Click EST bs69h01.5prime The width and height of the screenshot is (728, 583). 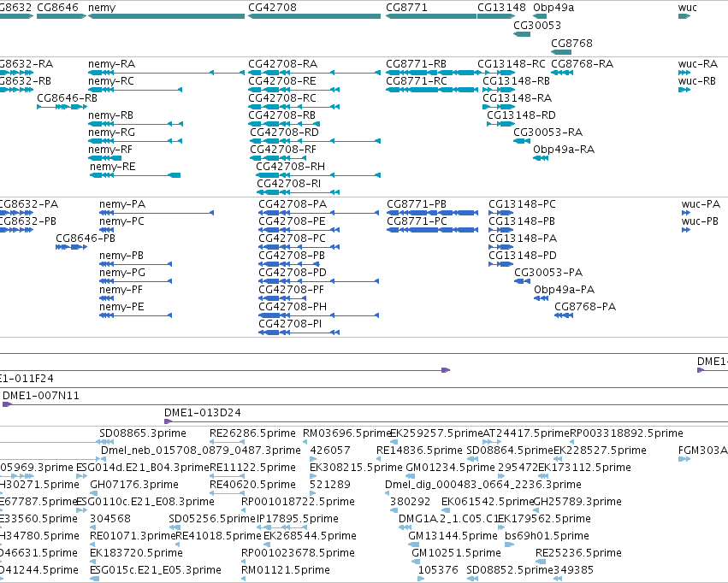pyautogui.click(x=547, y=536)
